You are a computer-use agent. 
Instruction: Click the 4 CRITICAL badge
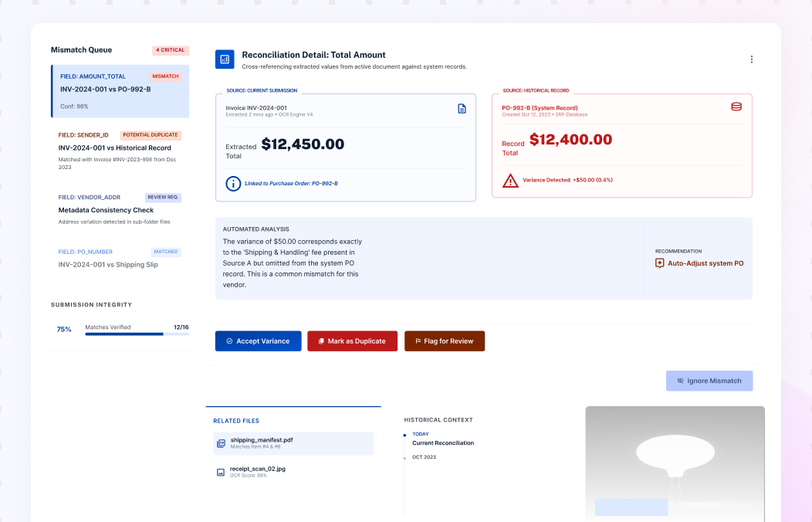(171, 50)
